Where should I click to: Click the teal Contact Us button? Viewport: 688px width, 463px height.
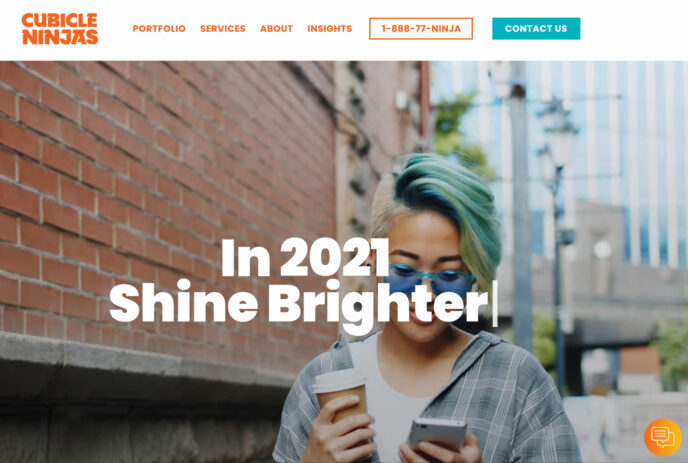pos(536,29)
